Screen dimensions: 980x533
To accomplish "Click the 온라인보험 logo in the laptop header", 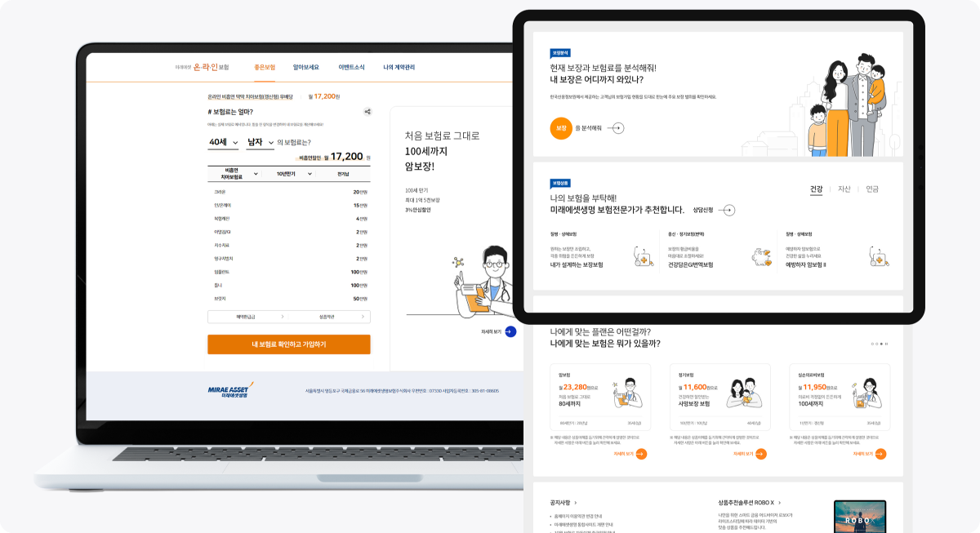I will pyautogui.click(x=202, y=67).
